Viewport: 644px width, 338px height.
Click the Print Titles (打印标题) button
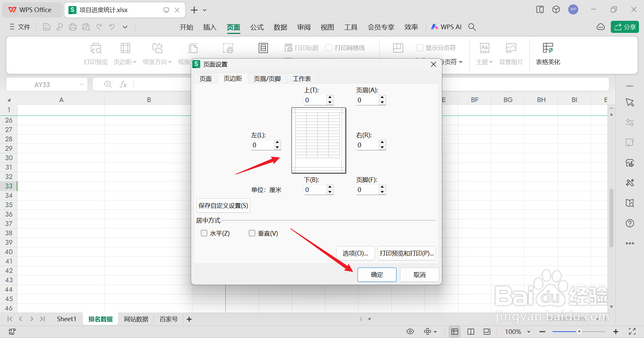[302, 48]
